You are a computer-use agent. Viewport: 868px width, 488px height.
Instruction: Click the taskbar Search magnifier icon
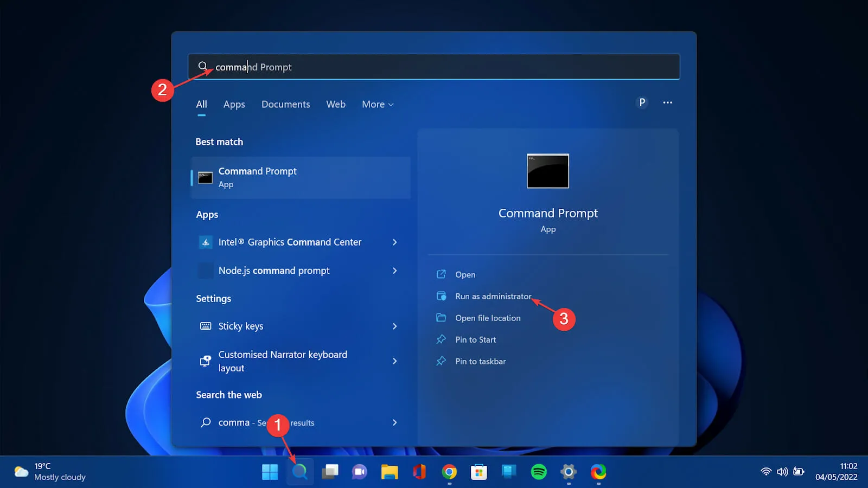299,472
